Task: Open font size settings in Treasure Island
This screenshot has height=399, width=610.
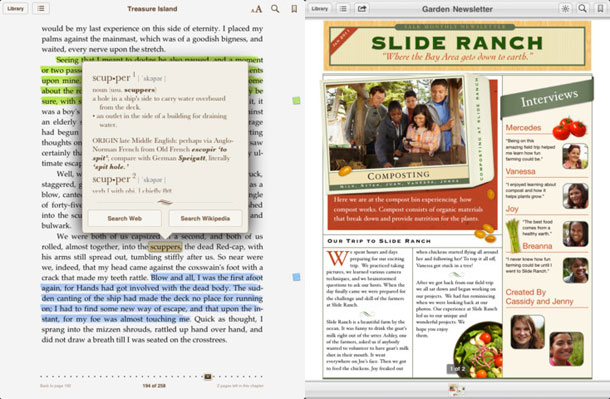Action: [x=256, y=9]
